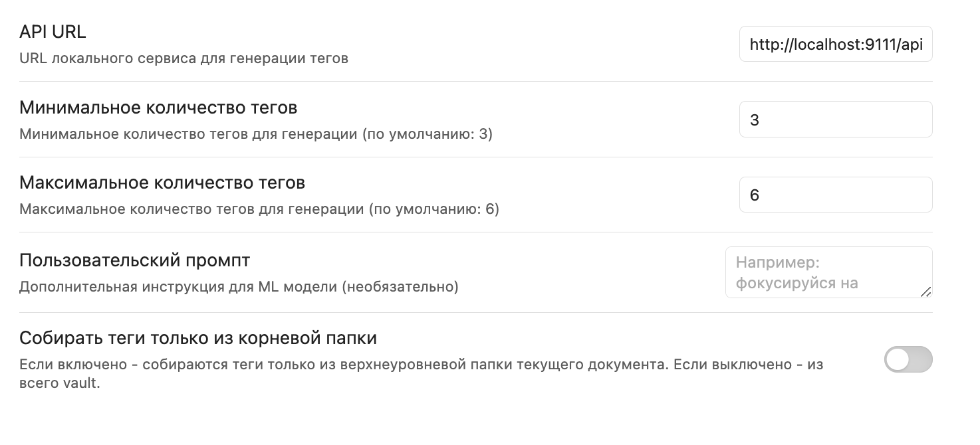
Task: Click the "(по умолчанию: 3)" hint text
Action: (x=428, y=134)
